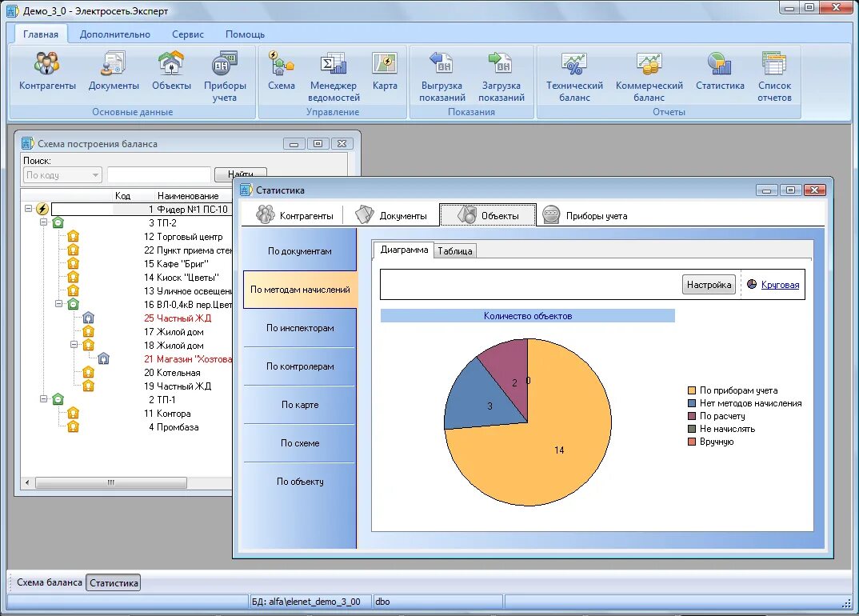The height and width of the screenshot is (616, 859).
Task: Open the Дополнительно ribbon tab
Action: click(x=115, y=34)
